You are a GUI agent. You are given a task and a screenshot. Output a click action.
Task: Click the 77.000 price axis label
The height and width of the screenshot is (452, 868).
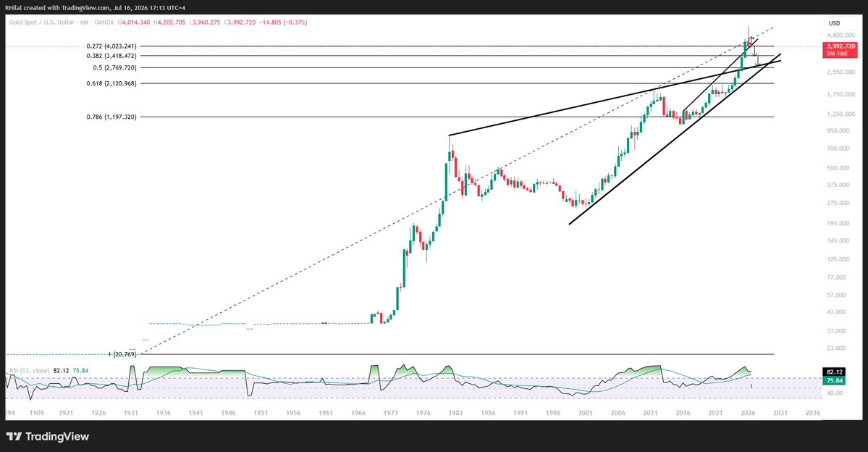[x=837, y=277]
